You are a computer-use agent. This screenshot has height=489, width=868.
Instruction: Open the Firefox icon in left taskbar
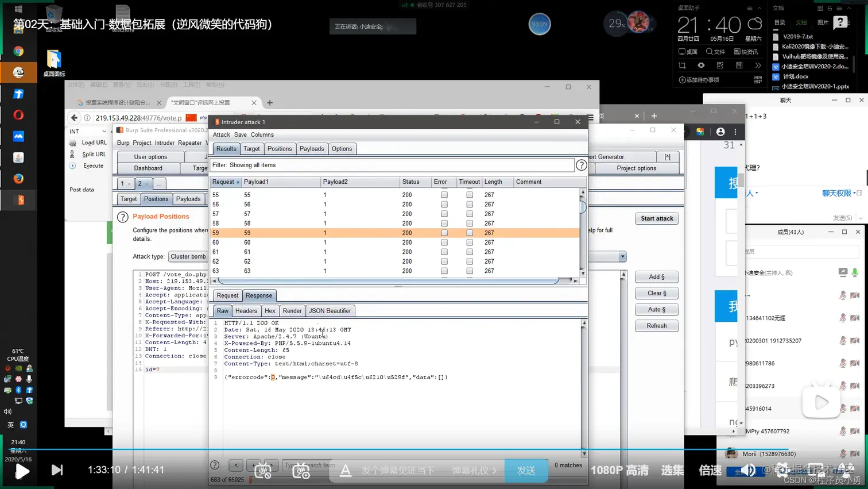18,179
